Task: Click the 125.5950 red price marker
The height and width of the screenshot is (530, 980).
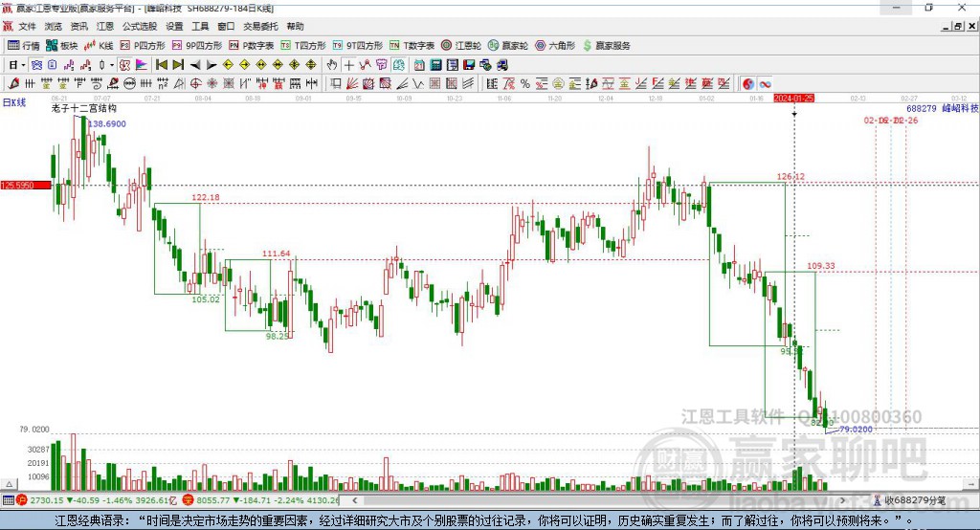Action: pos(26,185)
